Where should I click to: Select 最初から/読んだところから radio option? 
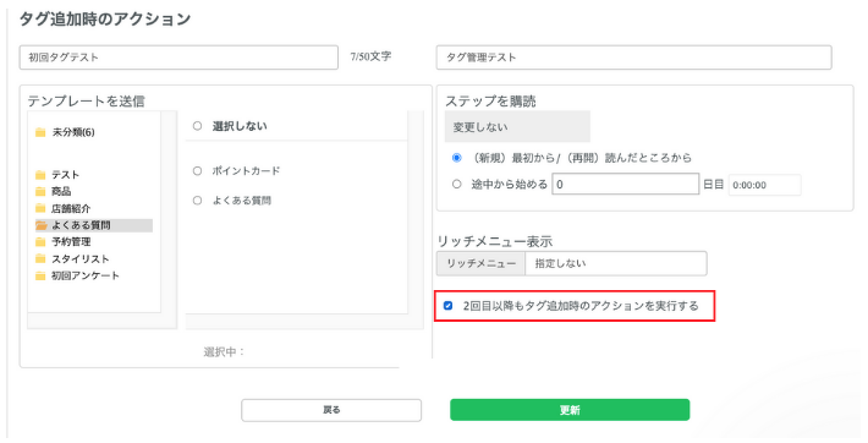(456, 158)
